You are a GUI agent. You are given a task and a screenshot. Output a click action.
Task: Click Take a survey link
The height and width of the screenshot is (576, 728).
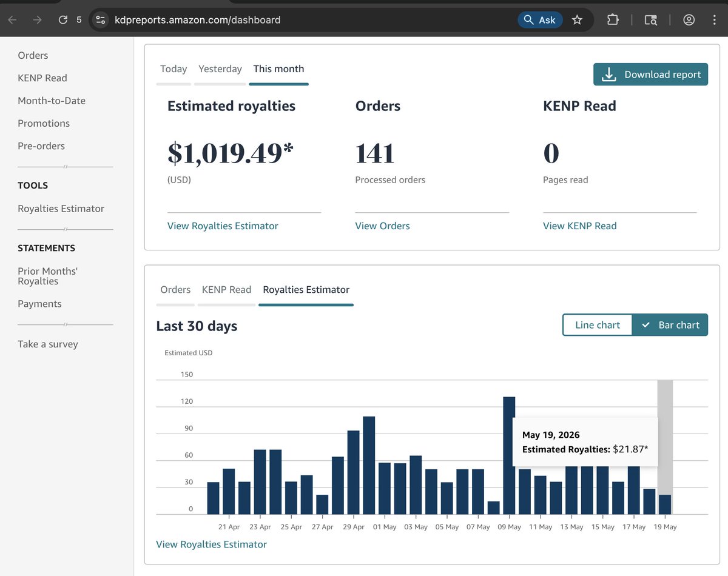(48, 344)
